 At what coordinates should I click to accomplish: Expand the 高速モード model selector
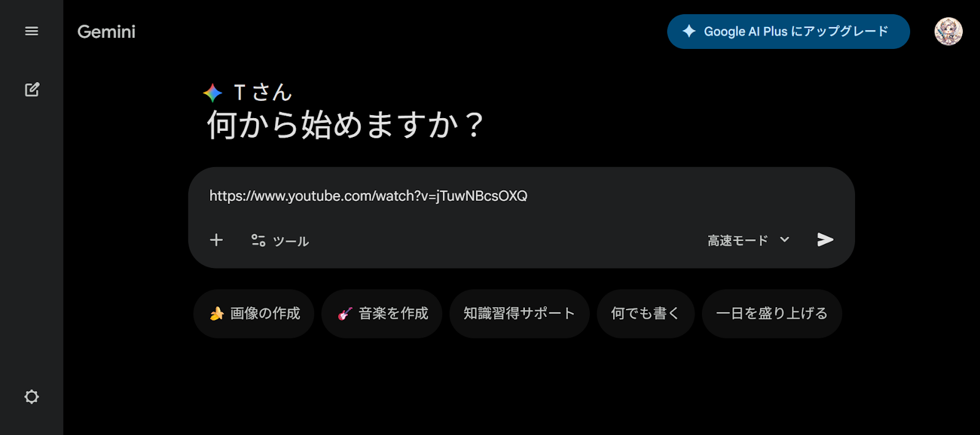(749, 240)
